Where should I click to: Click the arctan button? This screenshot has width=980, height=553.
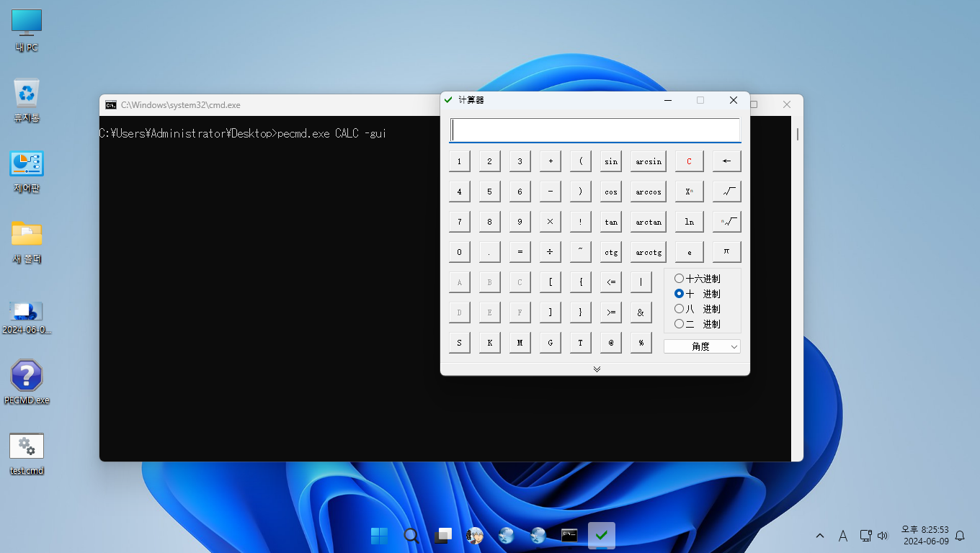649,222
